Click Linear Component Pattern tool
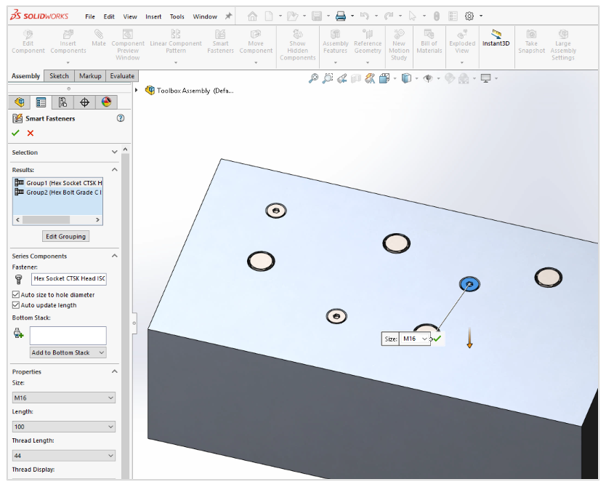The width and height of the screenshot is (612, 489). click(x=176, y=42)
